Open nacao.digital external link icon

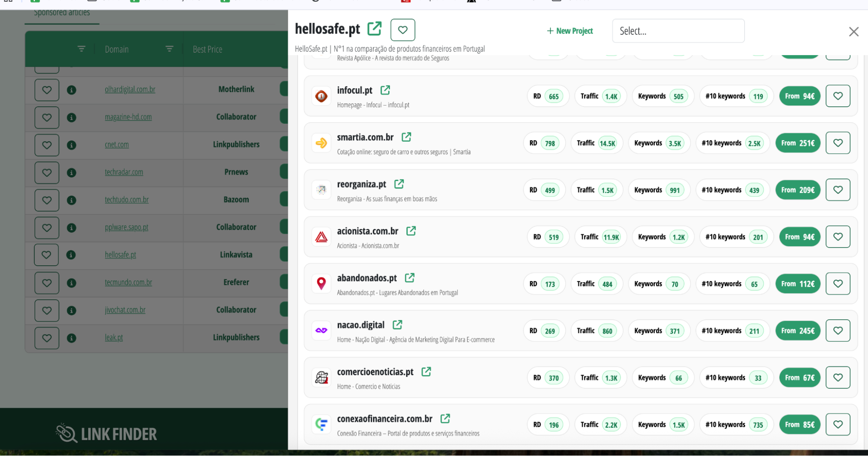[x=397, y=324]
